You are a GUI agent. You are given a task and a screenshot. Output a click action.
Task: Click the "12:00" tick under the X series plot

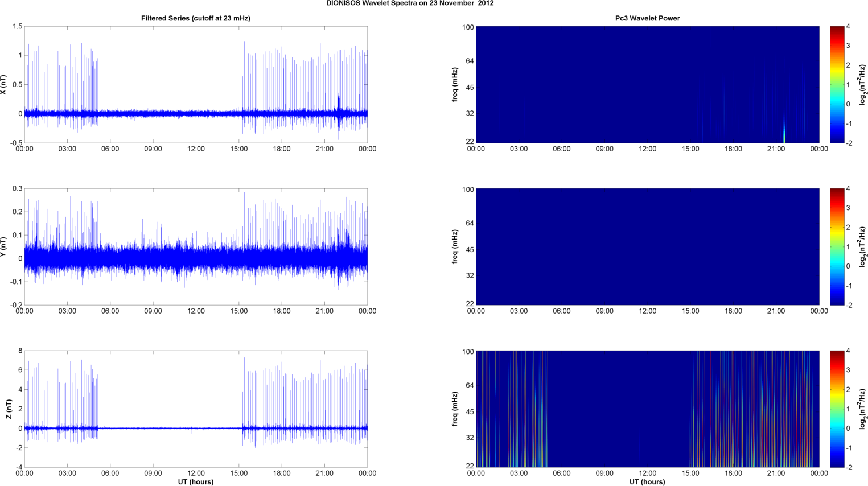click(x=196, y=149)
